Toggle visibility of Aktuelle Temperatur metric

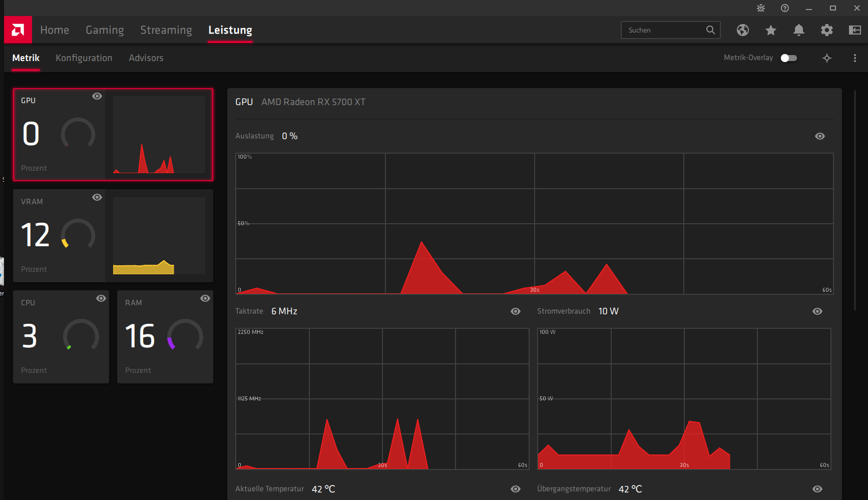tap(516, 489)
